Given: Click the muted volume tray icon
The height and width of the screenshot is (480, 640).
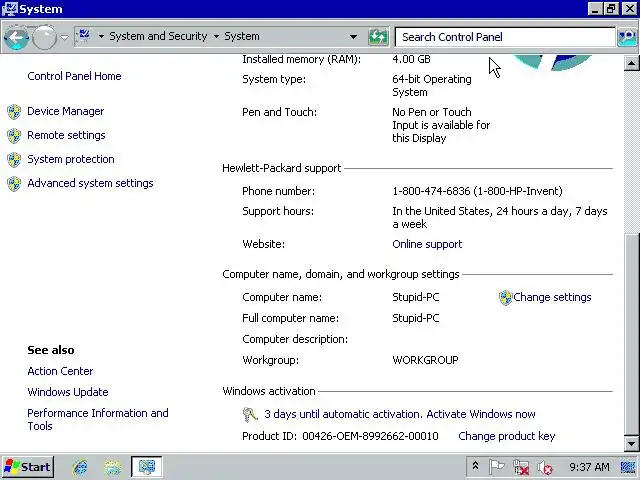Looking at the screenshot, I should tap(545, 467).
